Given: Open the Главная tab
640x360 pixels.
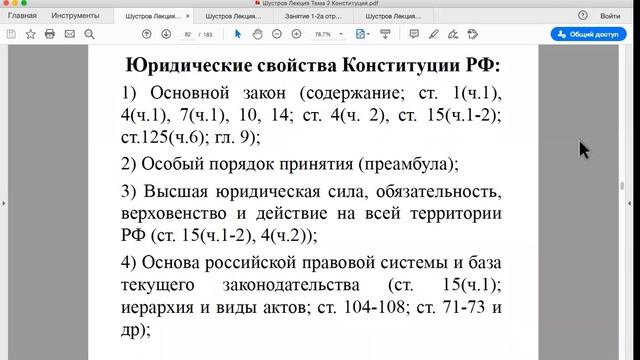Looking at the screenshot, I should (x=22, y=16).
